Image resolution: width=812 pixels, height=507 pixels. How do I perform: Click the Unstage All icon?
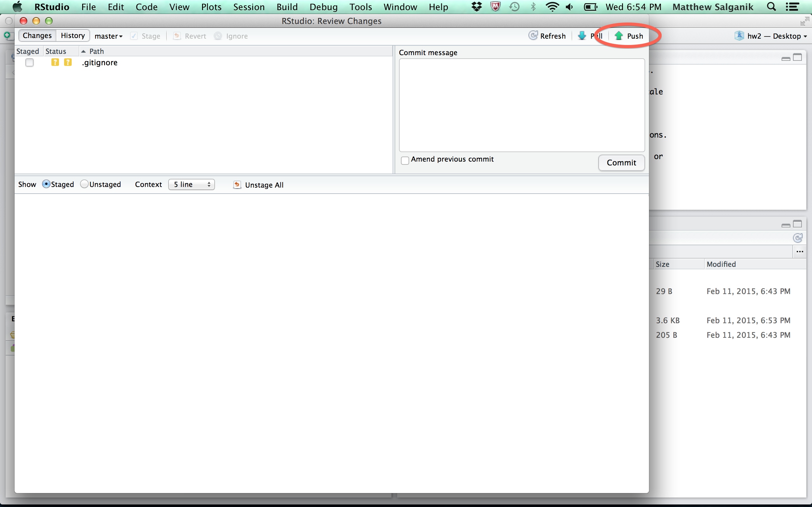(237, 185)
